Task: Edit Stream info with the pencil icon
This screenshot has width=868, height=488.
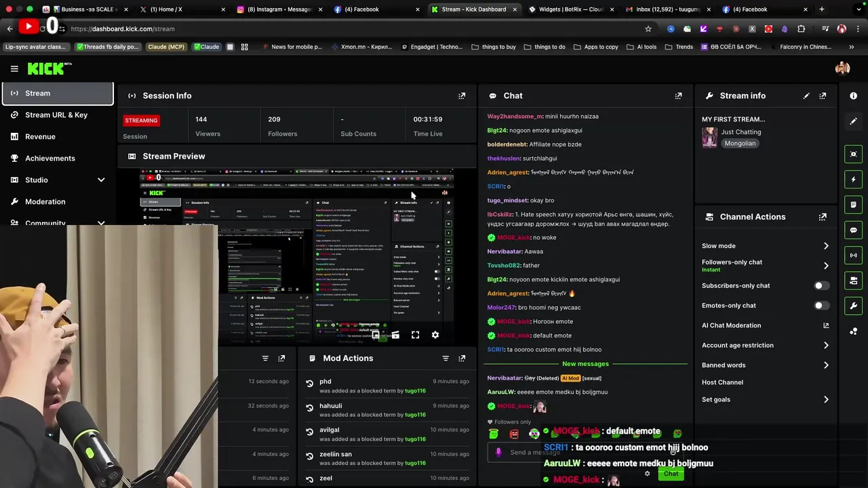Action: coord(806,96)
